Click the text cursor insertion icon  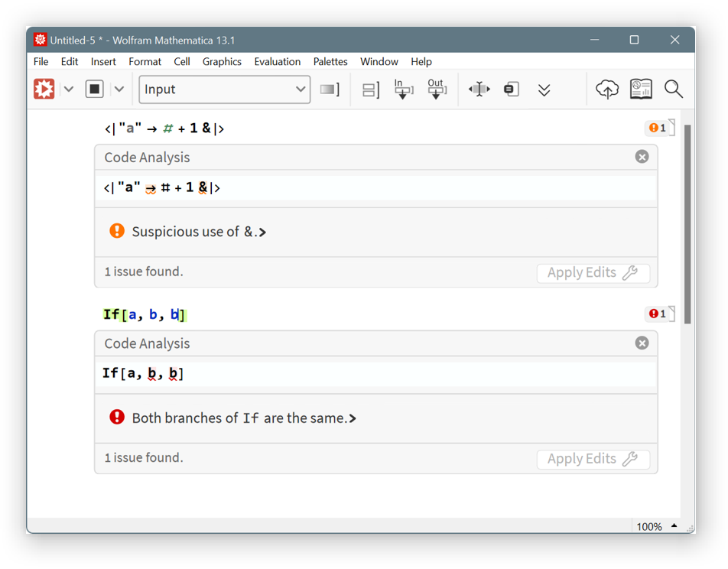click(479, 89)
